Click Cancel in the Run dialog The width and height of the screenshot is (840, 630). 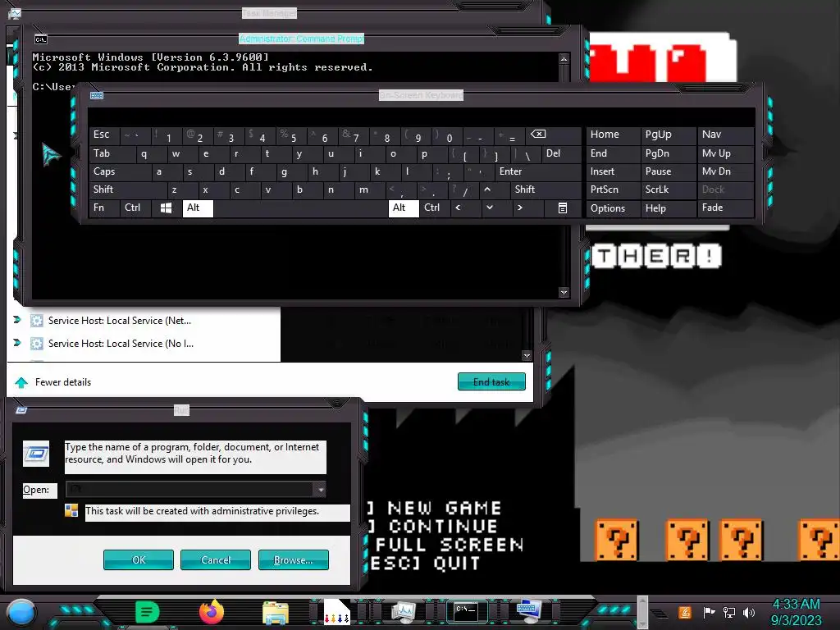click(x=216, y=559)
